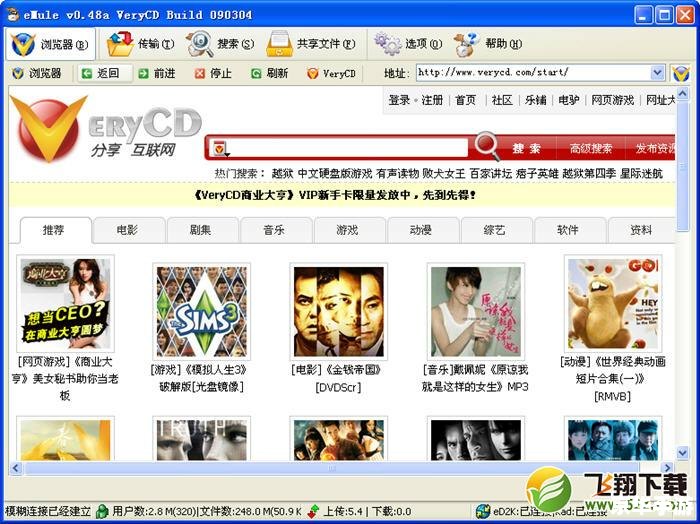Image resolution: width=700 pixels, height=524 pixels.
Task: Click hot search term 越狱
Action: click(283, 173)
